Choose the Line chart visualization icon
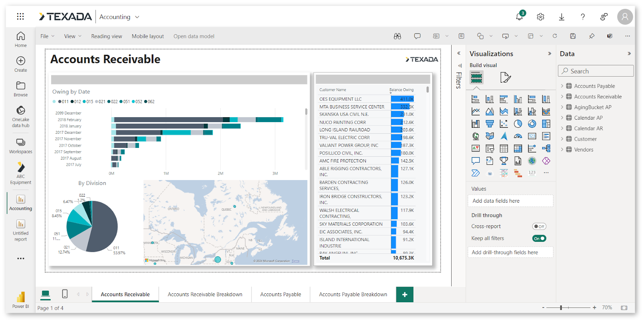This screenshot has height=322, width=644. [x=476, y=111]
